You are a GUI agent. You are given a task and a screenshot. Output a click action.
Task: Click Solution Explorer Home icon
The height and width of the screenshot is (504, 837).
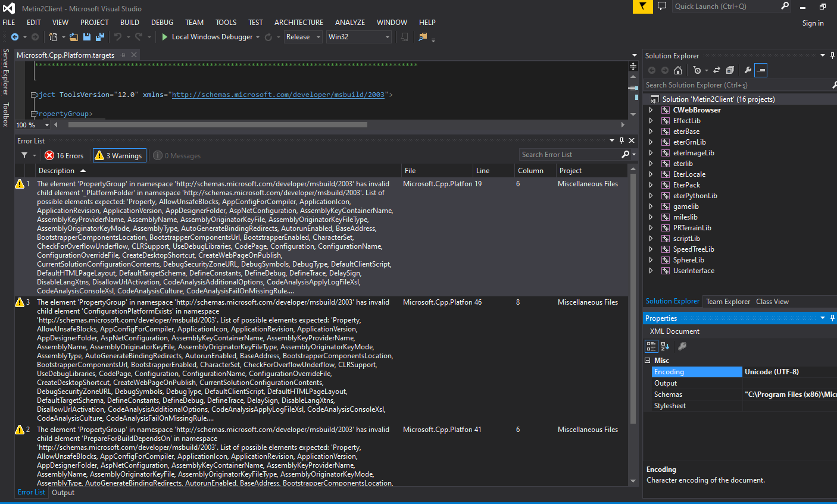(678, 70)
